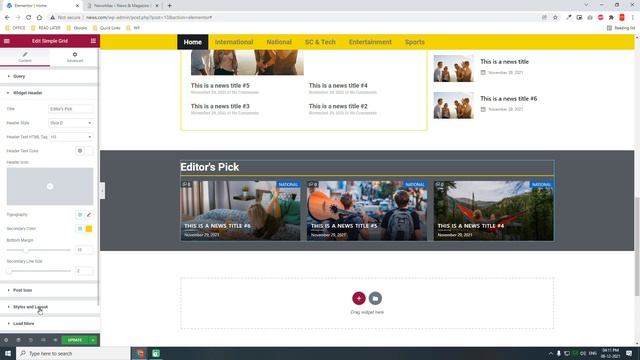This screenshot has height=360, width=640.
Task: Click the Header Text Color swatch
Action: pos(89,151)
